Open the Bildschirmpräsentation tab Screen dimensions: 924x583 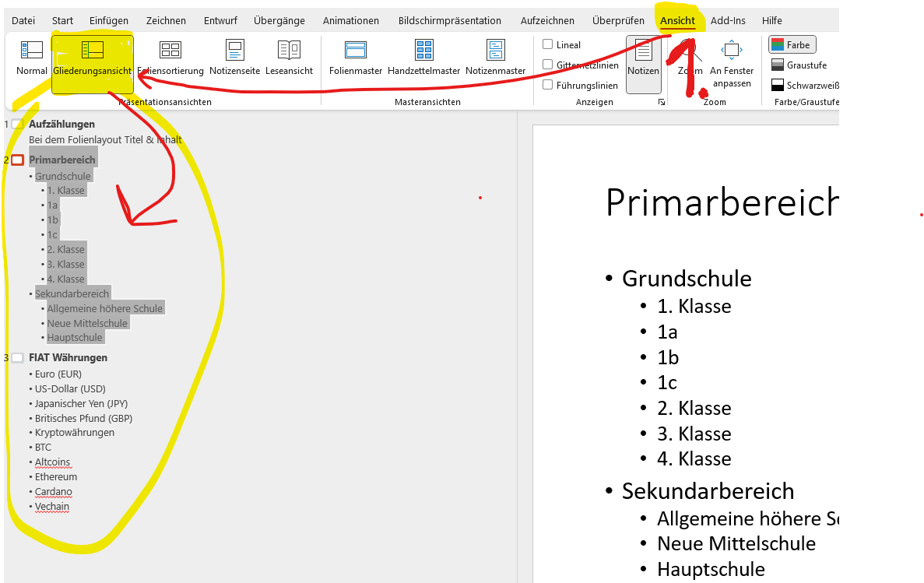tap(449, 21)
